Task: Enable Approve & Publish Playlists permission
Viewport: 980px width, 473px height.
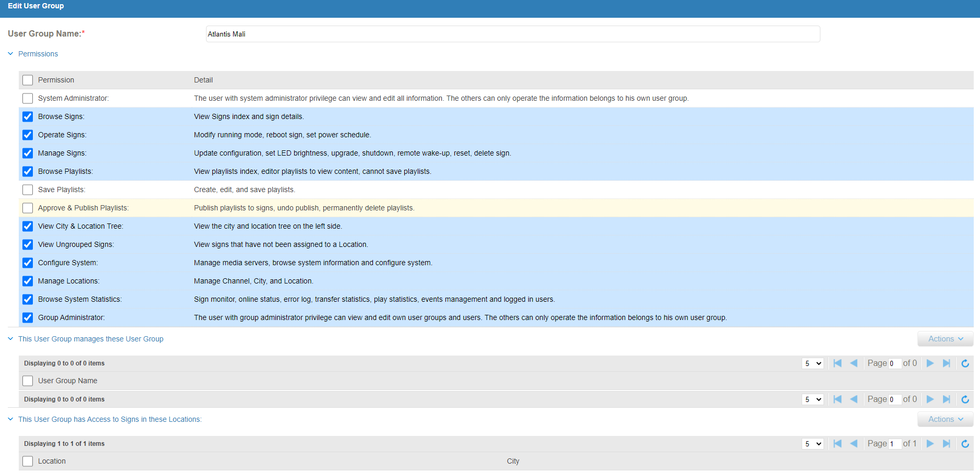Action: [x=28, y=208]
